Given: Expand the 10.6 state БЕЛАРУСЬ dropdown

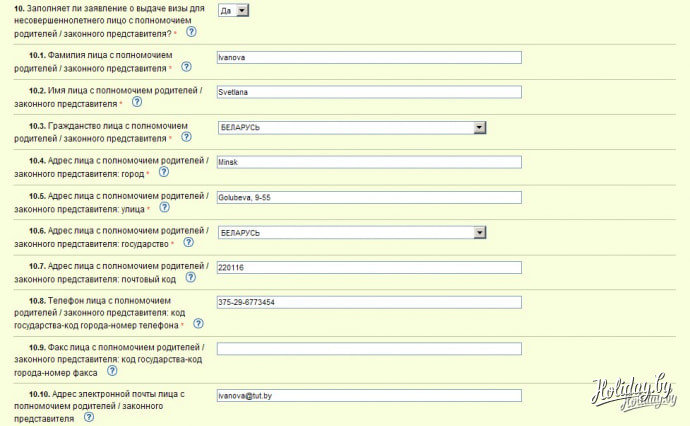Looking at the screenshot, I should (479, 233).
